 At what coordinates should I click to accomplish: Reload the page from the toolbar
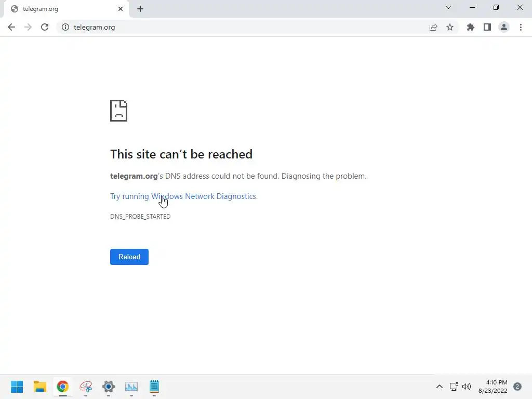tap(45, 27)
